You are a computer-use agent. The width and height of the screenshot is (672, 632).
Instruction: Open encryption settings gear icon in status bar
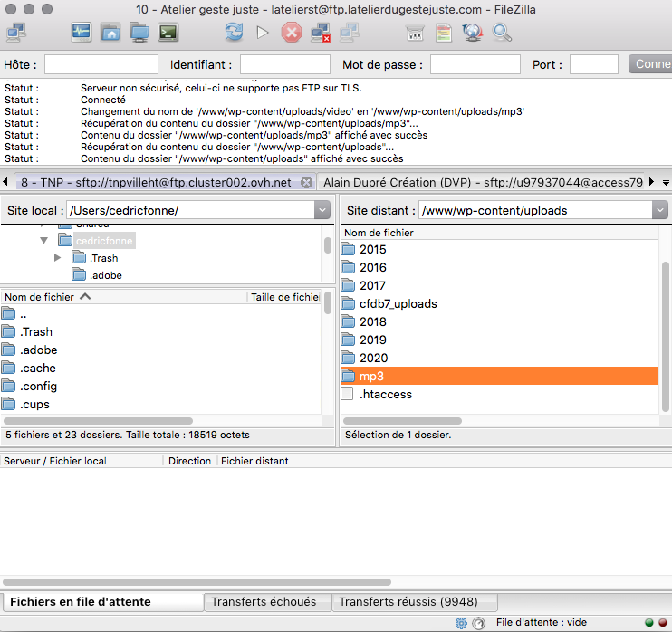461,623
